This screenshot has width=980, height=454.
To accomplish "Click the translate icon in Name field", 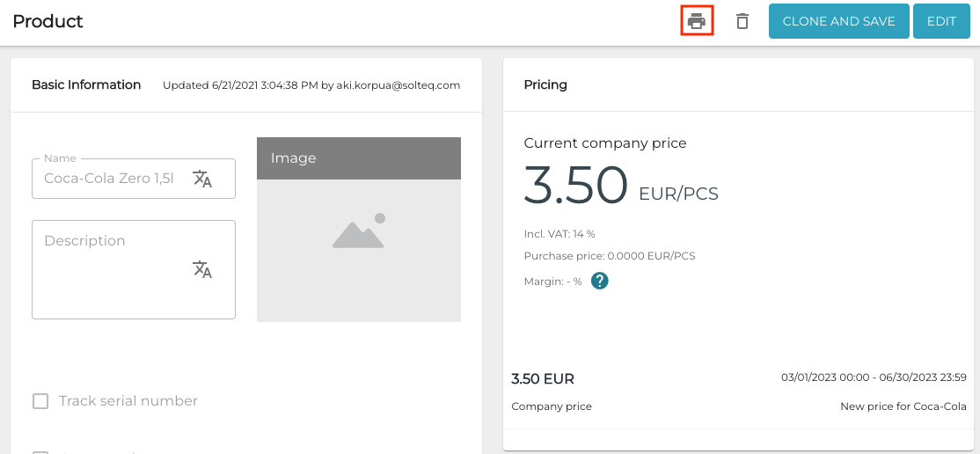I will pos(202,179).
